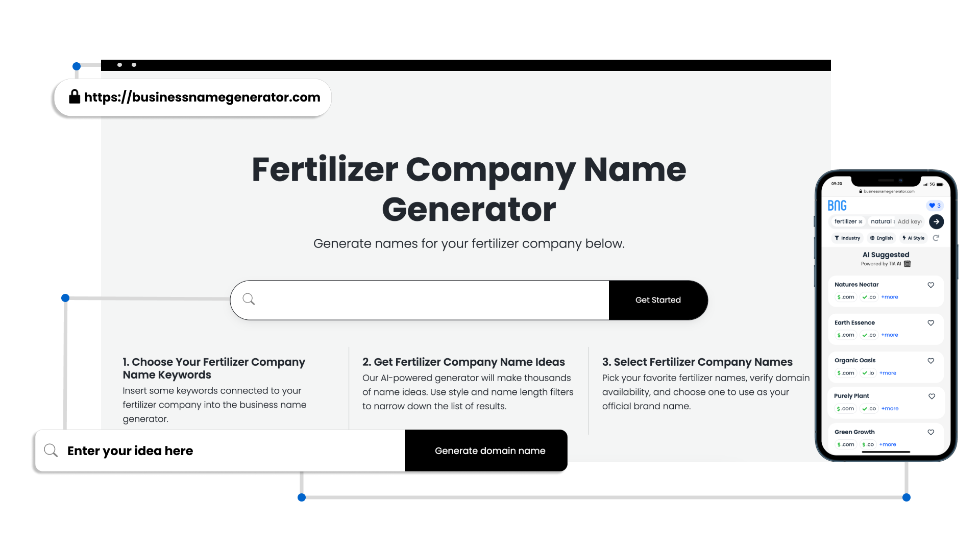Toggle the AI Style filter on mobile
The width and height of the screenshot is (980, 551).
913,237
